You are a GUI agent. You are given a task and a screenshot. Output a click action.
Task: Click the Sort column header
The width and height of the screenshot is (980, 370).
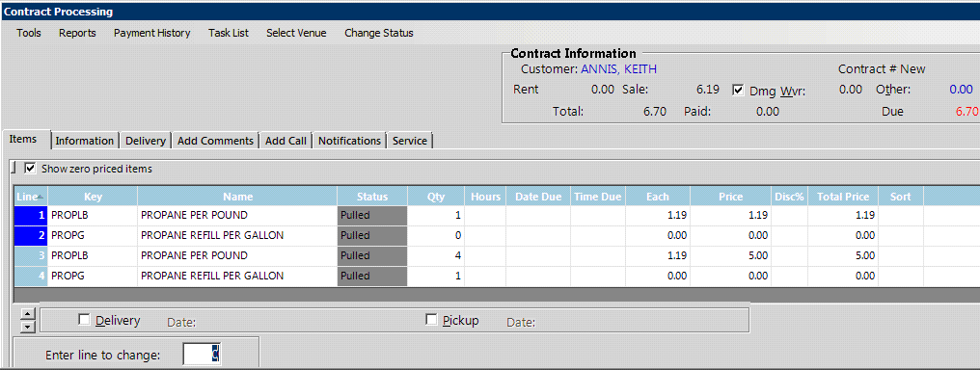tap(901, 197)
